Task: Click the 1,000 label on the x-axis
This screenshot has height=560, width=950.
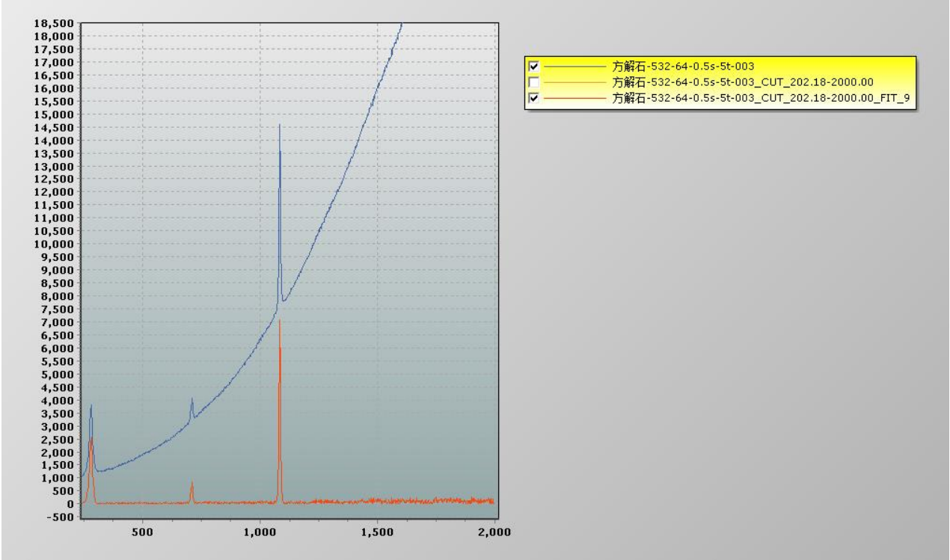Action: 260,532
